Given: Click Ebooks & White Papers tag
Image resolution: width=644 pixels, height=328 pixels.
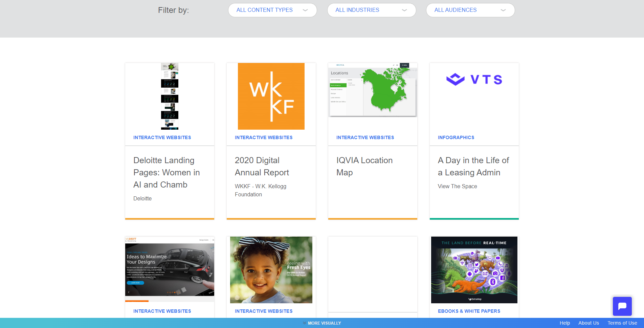Looking at the screenshot, I should pyautogui.click(x=469, y=311).
